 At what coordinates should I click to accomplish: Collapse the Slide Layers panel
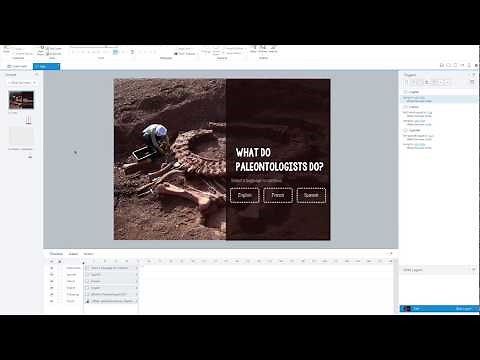click(474, 269)
